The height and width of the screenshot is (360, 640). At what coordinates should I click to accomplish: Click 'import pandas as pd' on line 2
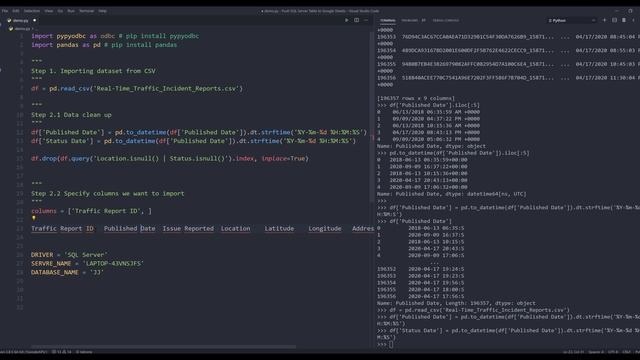(66, 45)
